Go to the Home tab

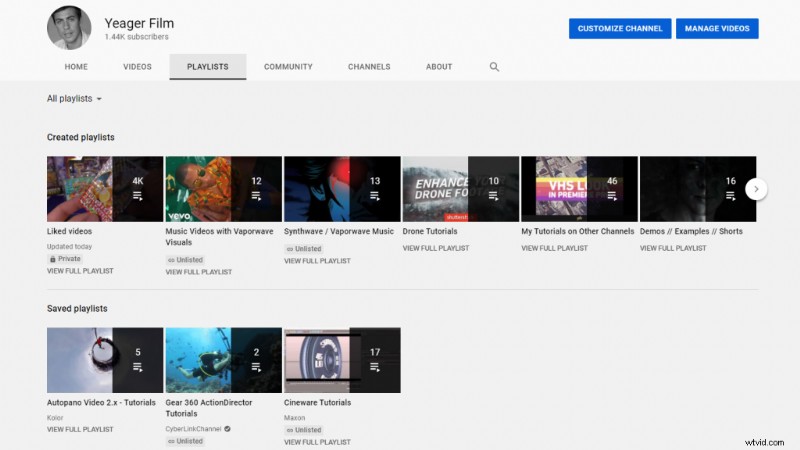click(76, 67)
